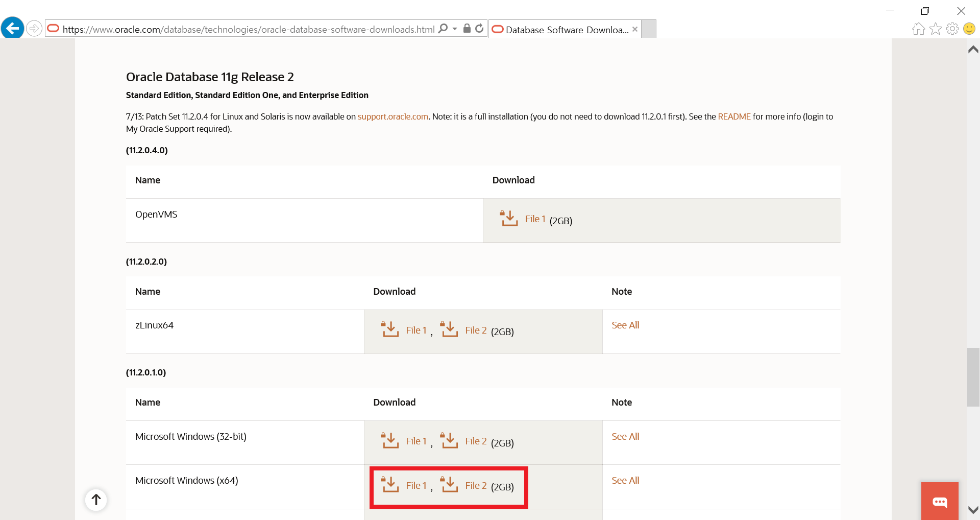Open the browser Home icon
Screen dimensions: 980x520
[x=918, y=29]
